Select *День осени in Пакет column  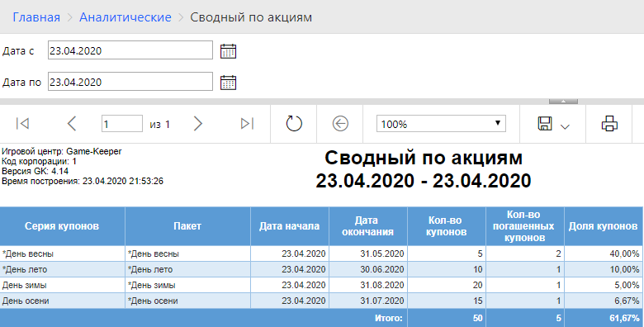pos(153,301)
